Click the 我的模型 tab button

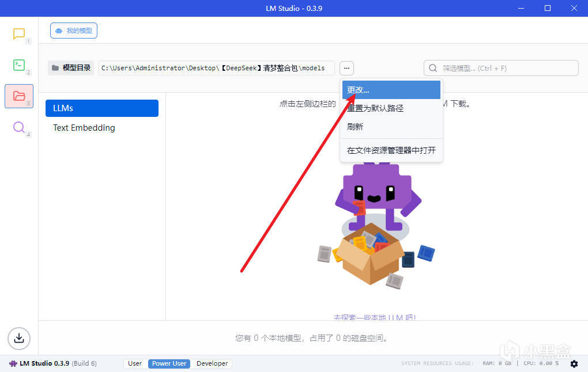(x=74, y=31)
